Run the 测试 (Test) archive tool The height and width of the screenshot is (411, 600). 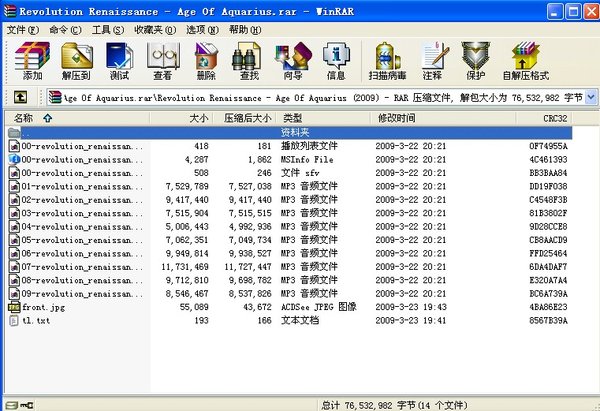click(x=119, y=61)
